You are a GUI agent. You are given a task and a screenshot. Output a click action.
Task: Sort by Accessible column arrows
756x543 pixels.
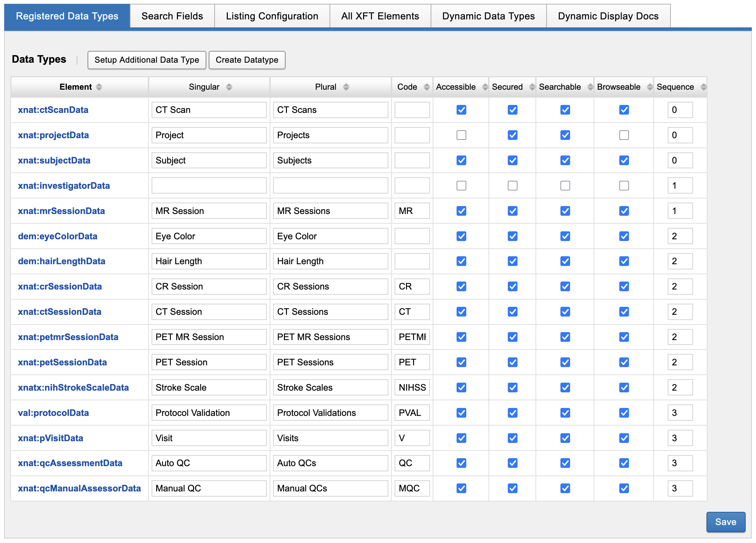(x=485, y=87)
